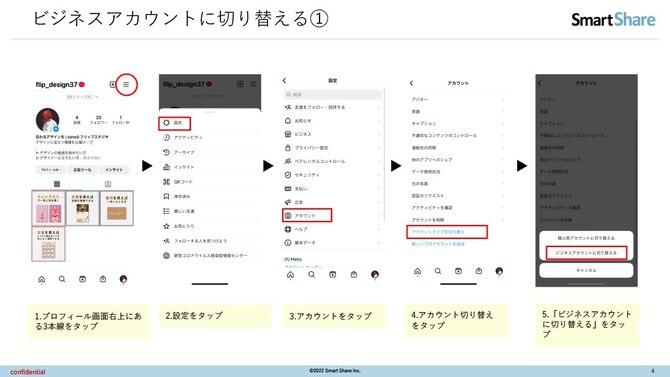This screenshot has width=670, height=377.
Task: Expand chevron on the 連絡先の同期 row in the white アカウント screen
Action: pyautogui.click(x=502, y=147)
